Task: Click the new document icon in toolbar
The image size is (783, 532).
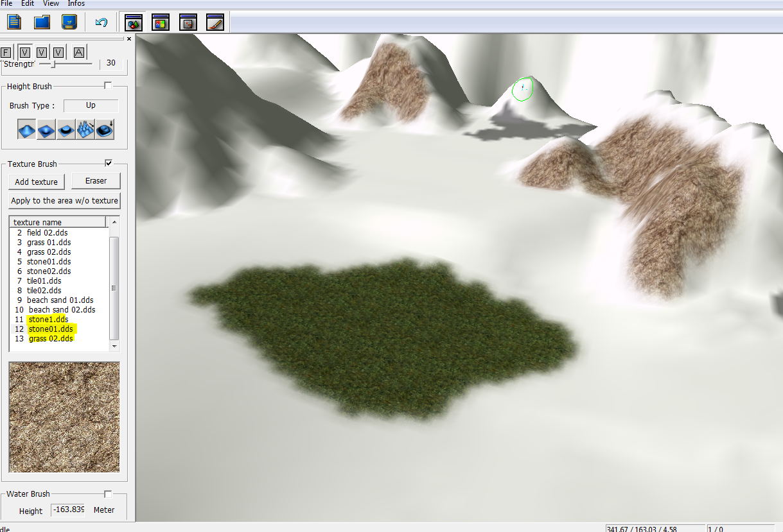Action: (x=14, y=22)
